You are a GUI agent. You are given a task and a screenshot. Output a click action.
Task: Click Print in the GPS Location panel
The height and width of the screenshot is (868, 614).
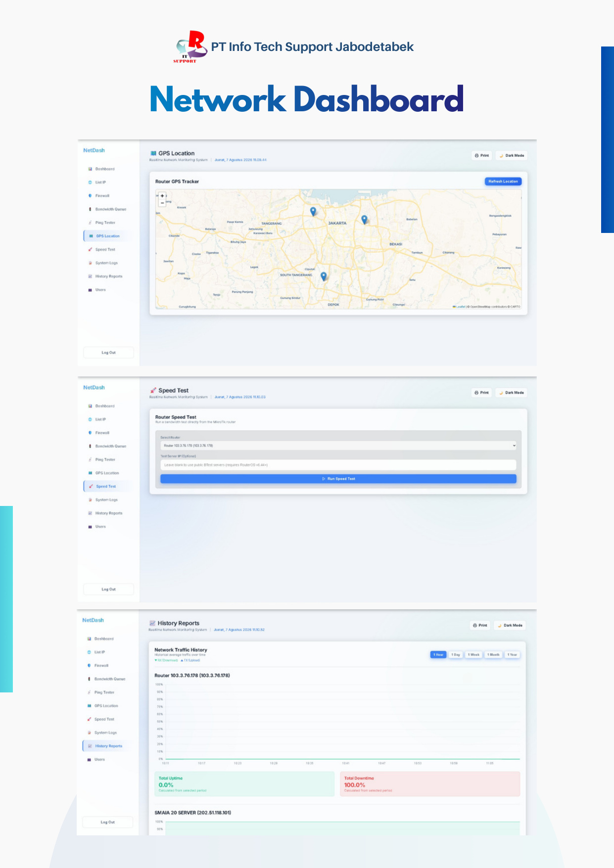(481, 155)
